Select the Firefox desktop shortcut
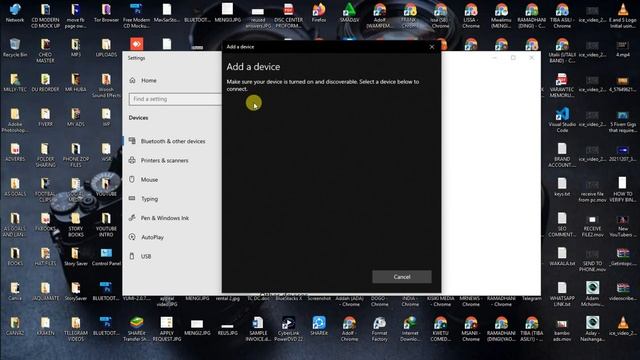The height and width of the screenshot is (360, 640). 319,13
